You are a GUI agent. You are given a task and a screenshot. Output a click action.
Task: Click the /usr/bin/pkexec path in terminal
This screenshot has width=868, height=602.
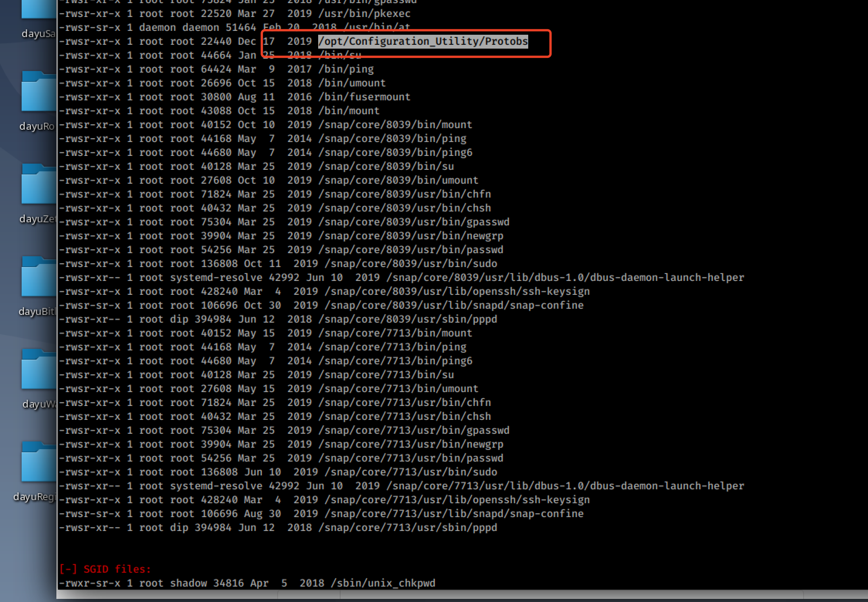click(x=364, y=14)
